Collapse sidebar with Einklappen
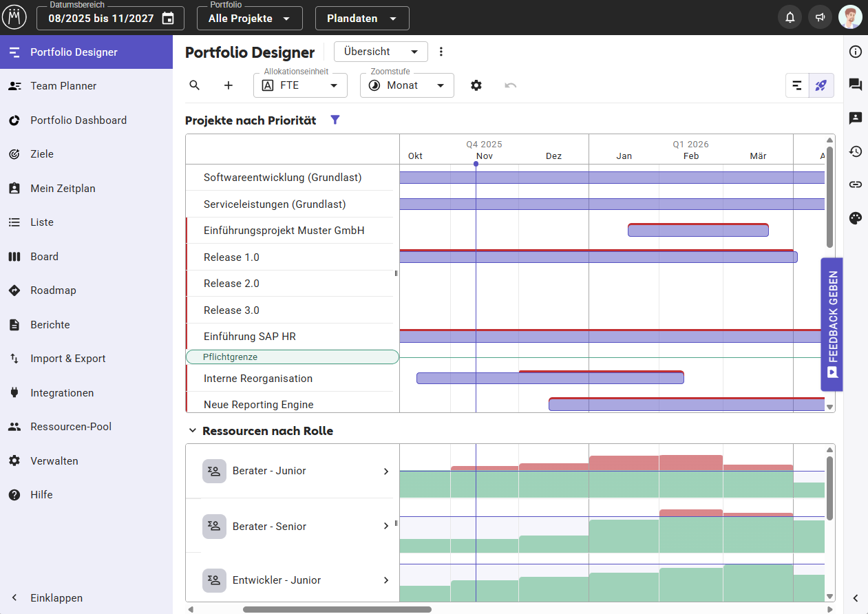Screen dimensions: 868x614 (x=56, y=598)
